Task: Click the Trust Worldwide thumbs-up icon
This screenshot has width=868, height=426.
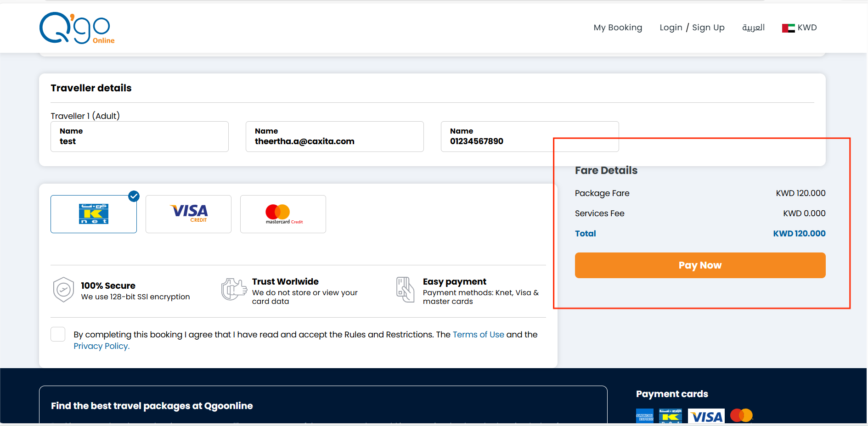Action: point(234,290)
